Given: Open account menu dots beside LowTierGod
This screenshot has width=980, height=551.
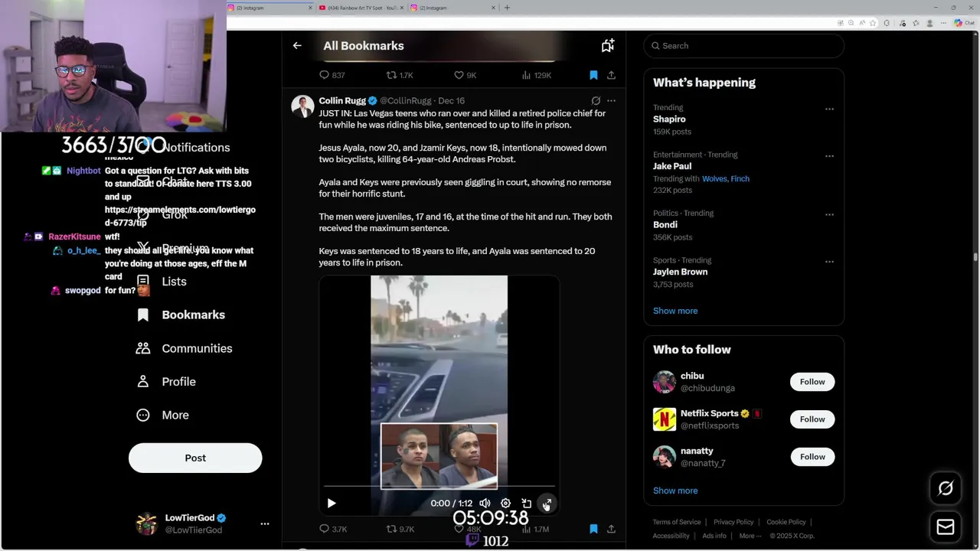Looking at the screenshot, I should click(265, 524).
